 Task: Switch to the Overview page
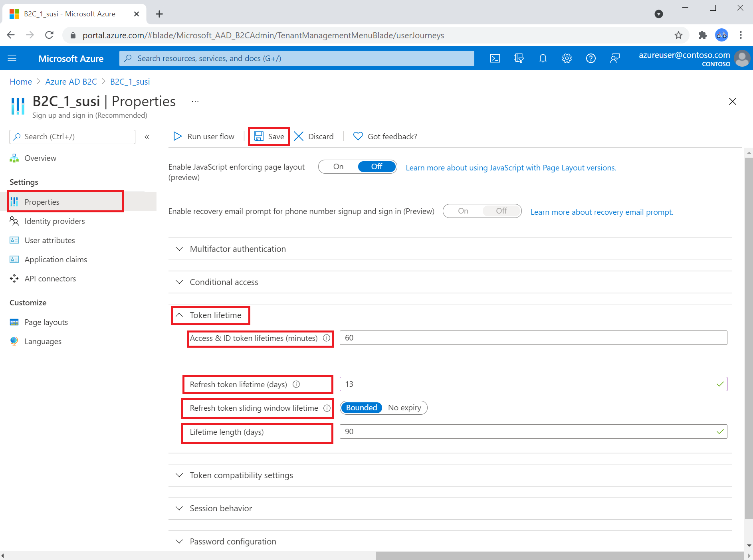tap(40, 158)
